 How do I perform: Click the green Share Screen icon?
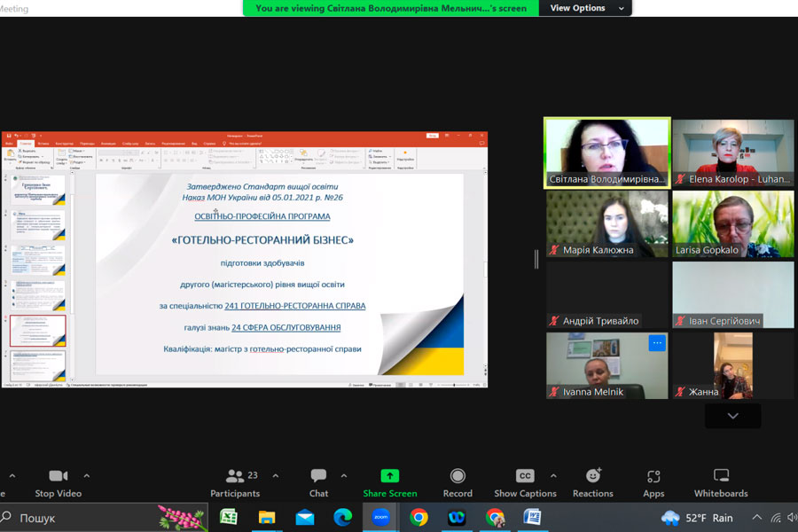[x=389, y=477]
